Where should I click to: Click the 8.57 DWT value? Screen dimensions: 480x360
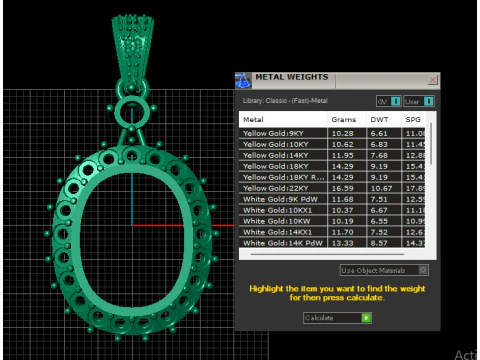pos(379,243)
